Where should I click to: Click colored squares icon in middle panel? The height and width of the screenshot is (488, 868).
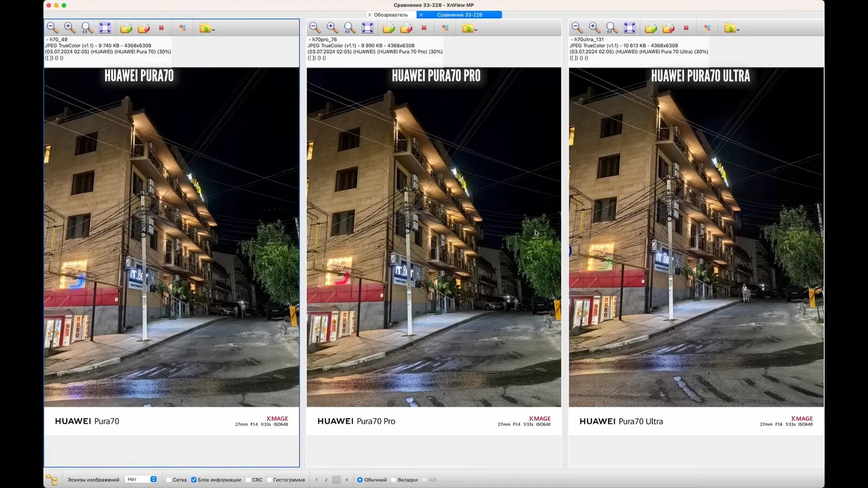coord(445,28)
